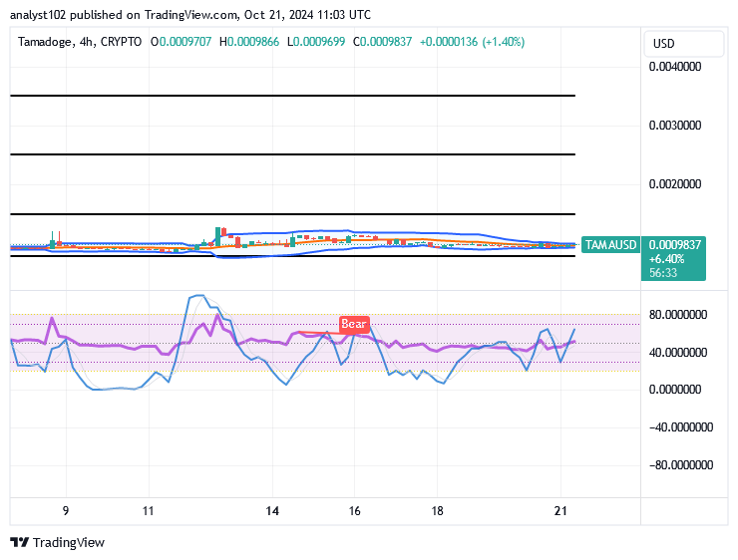The height and width of the screenshot is (560, 738).
Task: Click the Tamadoge, 4h, CRYPTO title
Action: pyautogui.click(x=80, y=42)
